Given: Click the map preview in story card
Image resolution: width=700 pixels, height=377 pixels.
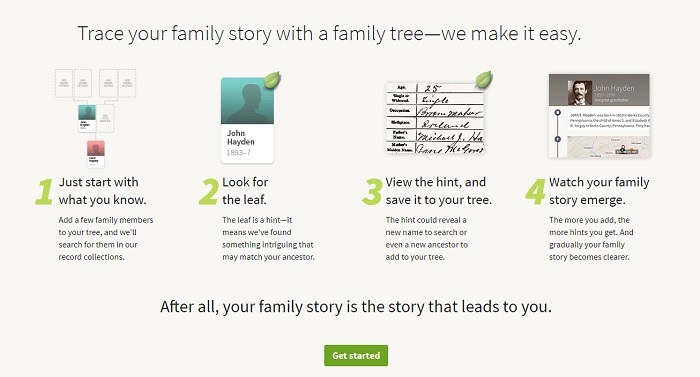Looking at the screenshot, I should 608,147.
